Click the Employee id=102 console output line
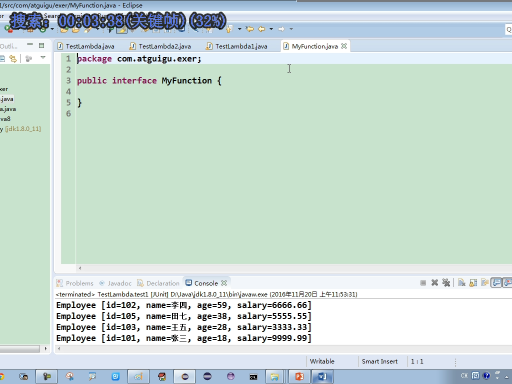Image resolution: width=512 pixels, height=384 pixels. tap(184, 305)
